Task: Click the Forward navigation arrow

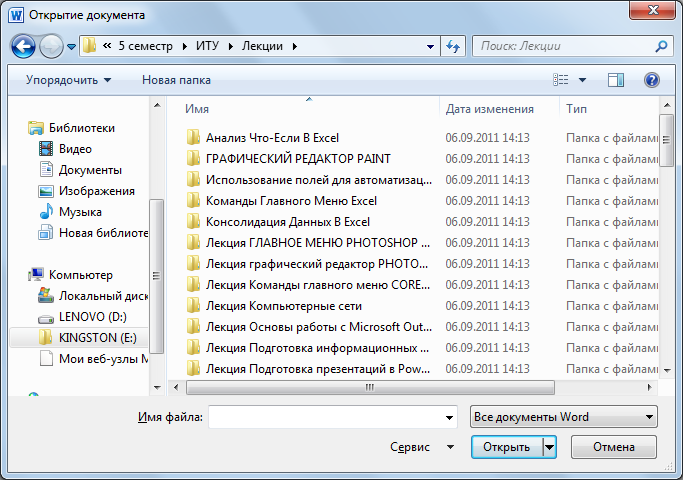Action: click(x=51, y=46)
